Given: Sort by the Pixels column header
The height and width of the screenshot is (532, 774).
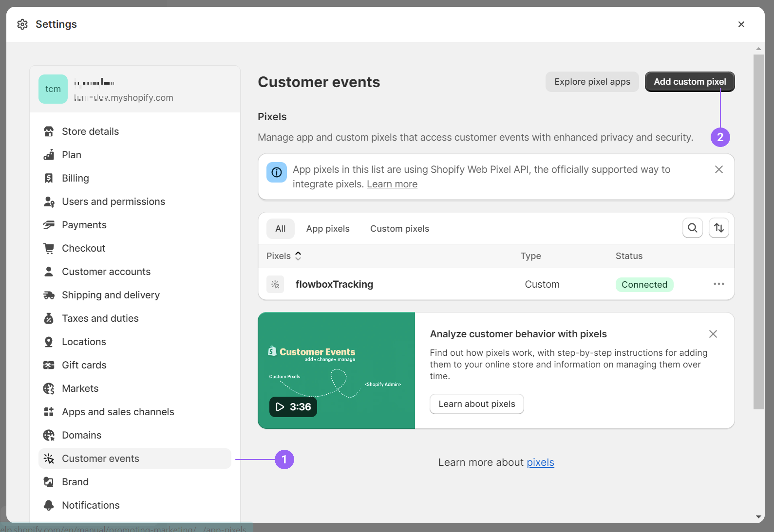Looking at the screenshot, I should [x=284, y=256].
